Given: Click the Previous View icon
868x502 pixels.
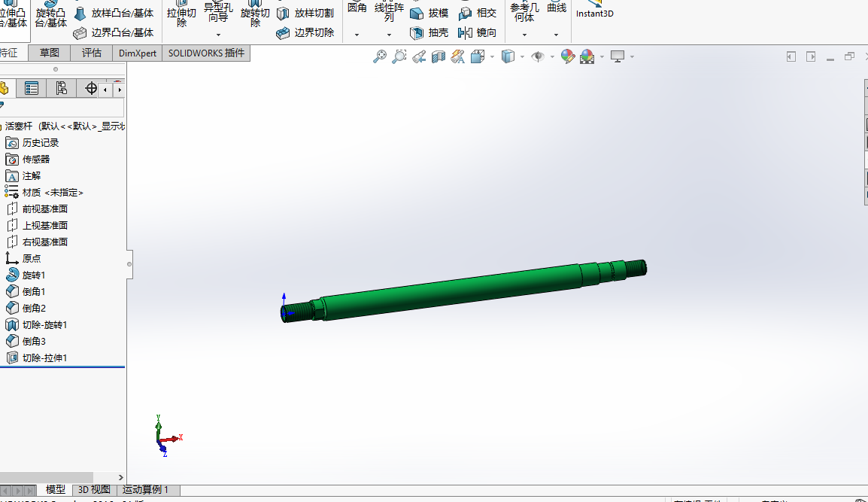Looking at the screenshot, I should [419, 56].
